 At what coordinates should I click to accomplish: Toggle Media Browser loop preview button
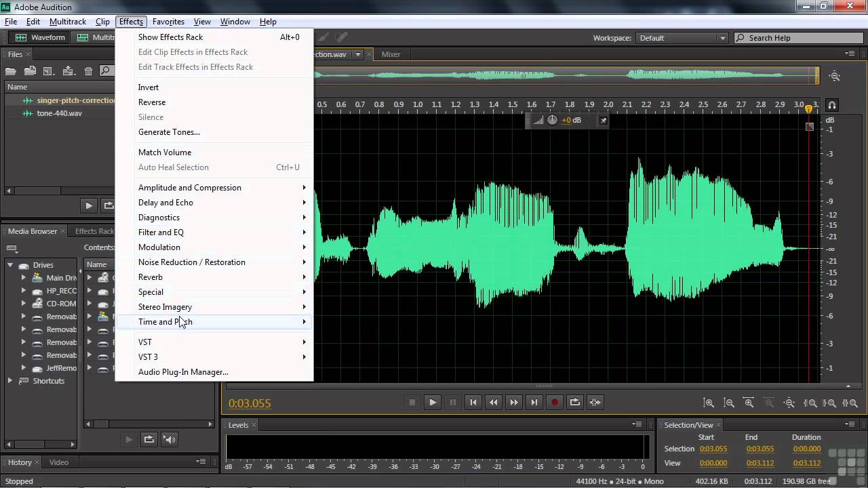(x=149, y=439)
